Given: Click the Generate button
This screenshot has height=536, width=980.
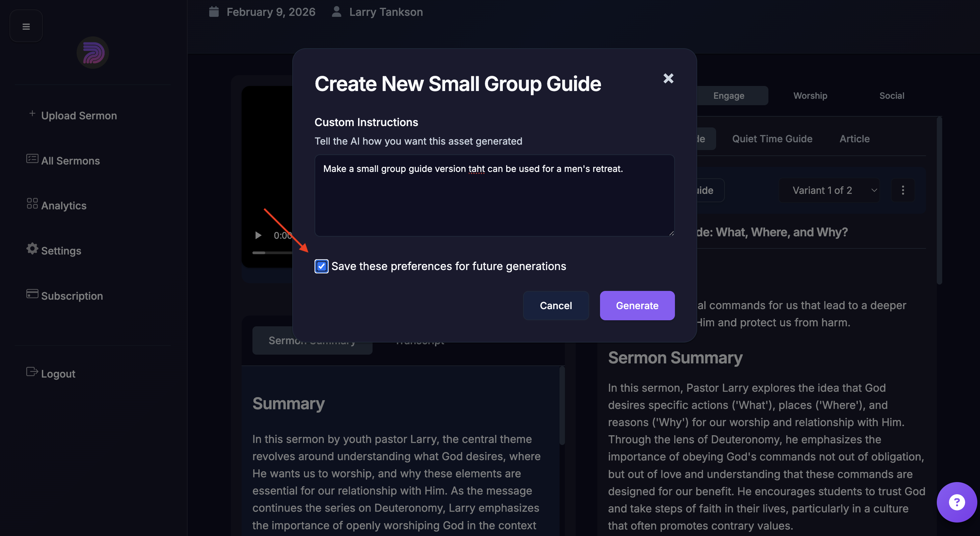Looking at the screenshot, I should coord(637,306).
